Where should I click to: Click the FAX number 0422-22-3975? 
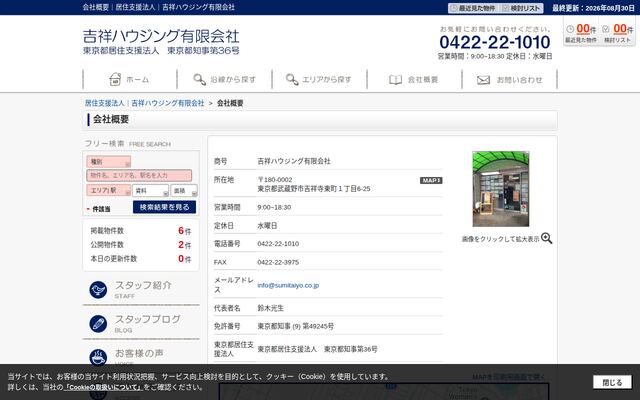click(x=278, y=262)
